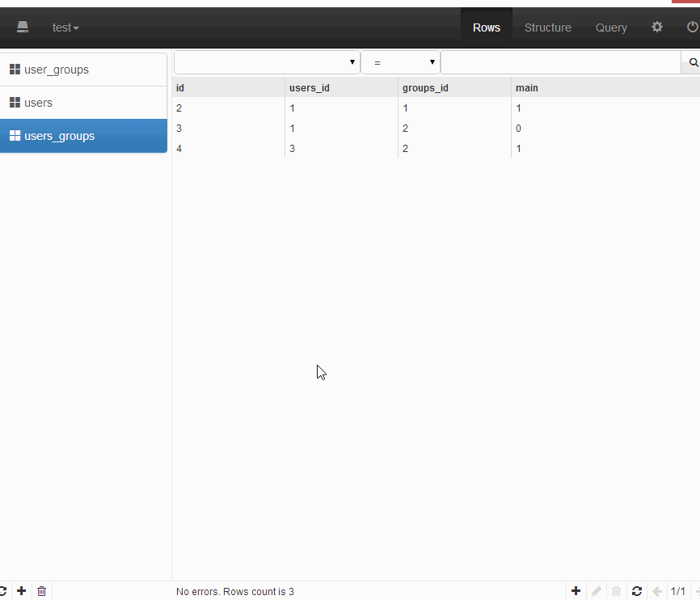Click users_id value in row with id 3
The image size is (700, 600).
coord(292,129)
